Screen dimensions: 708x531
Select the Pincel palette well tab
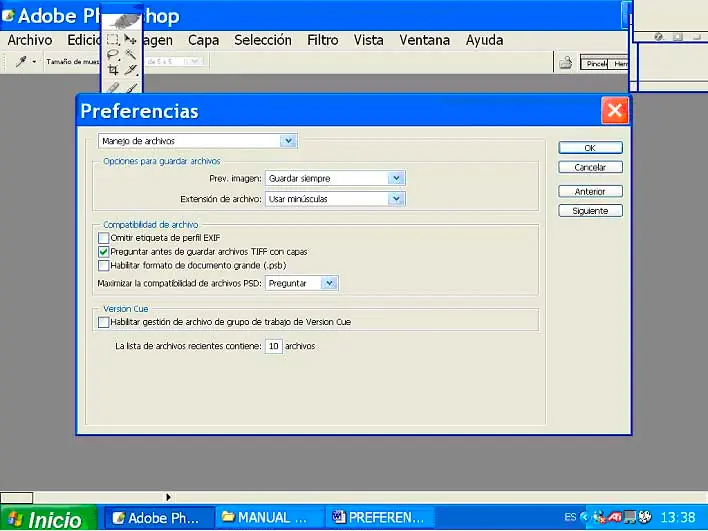point(595,64)
